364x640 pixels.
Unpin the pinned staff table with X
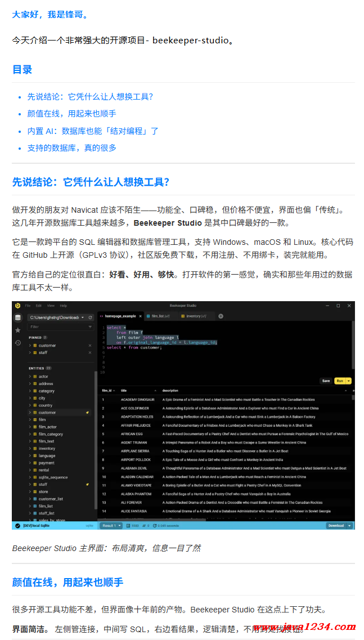click(x=90, y=353)
